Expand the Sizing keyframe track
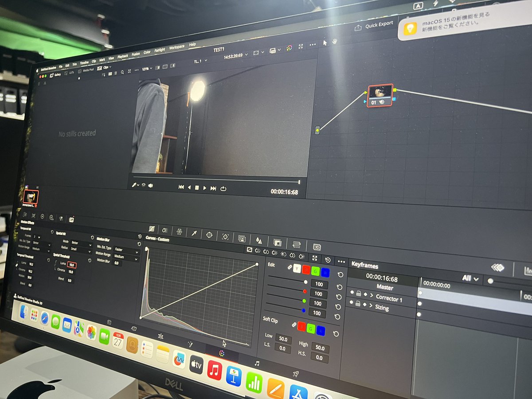The height and width of the screenshot is (399, 532). click(371, 305)
